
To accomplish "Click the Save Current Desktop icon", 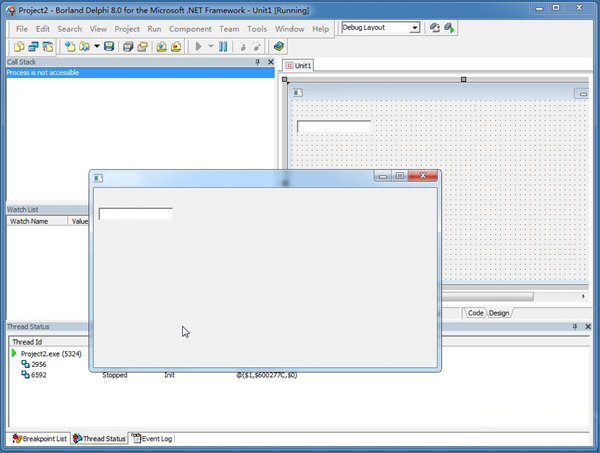I will pos(434,28).
